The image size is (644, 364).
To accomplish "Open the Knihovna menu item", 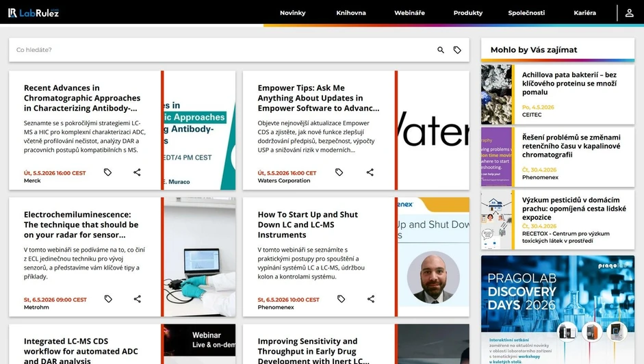I will pos(351,13).
